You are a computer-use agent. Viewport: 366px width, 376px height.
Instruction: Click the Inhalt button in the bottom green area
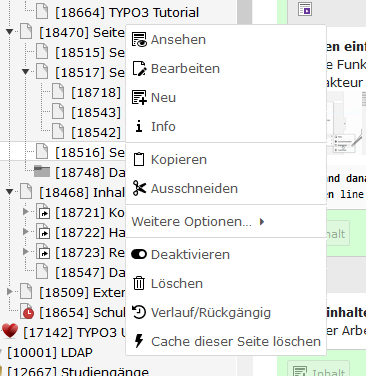[x=319, y=369]
